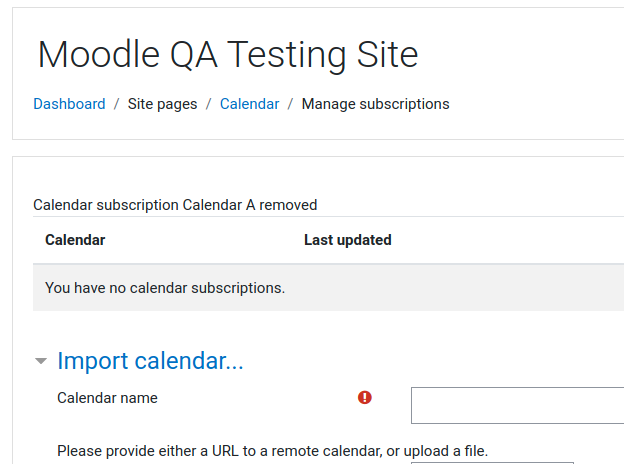
Task: Go to Dashboard via breadcrumb link
Action: 69,104
